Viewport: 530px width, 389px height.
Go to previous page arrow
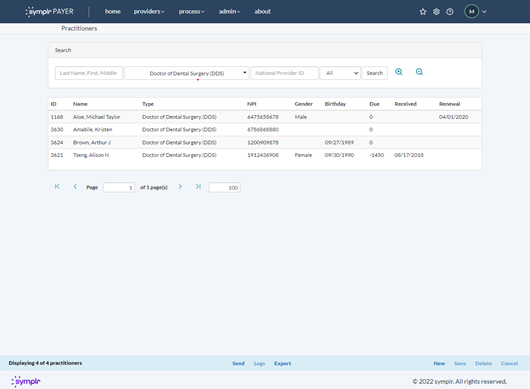pos(75,187)
